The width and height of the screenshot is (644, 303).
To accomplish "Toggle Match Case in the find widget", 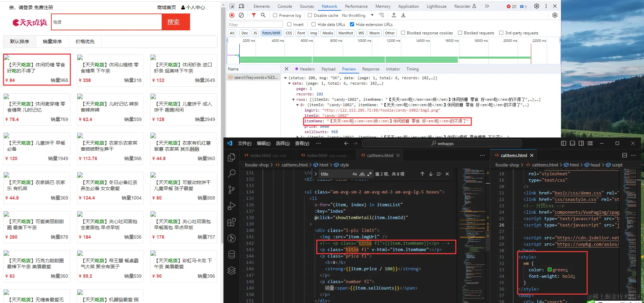I will pos(355,174).
